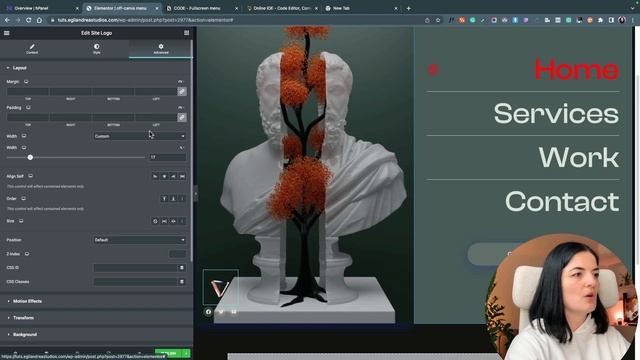Click the Contact menu link
This screenshot has width=640, height=360.
[x=562, y=201]
